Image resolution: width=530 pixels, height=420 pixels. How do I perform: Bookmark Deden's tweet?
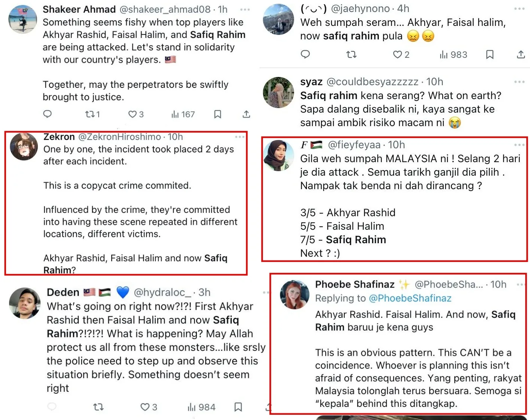(238, 407)
